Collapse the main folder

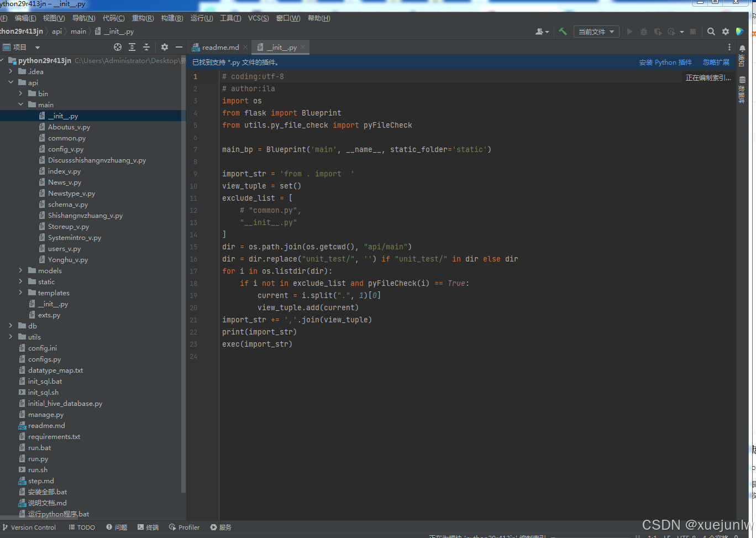[20, 105]
